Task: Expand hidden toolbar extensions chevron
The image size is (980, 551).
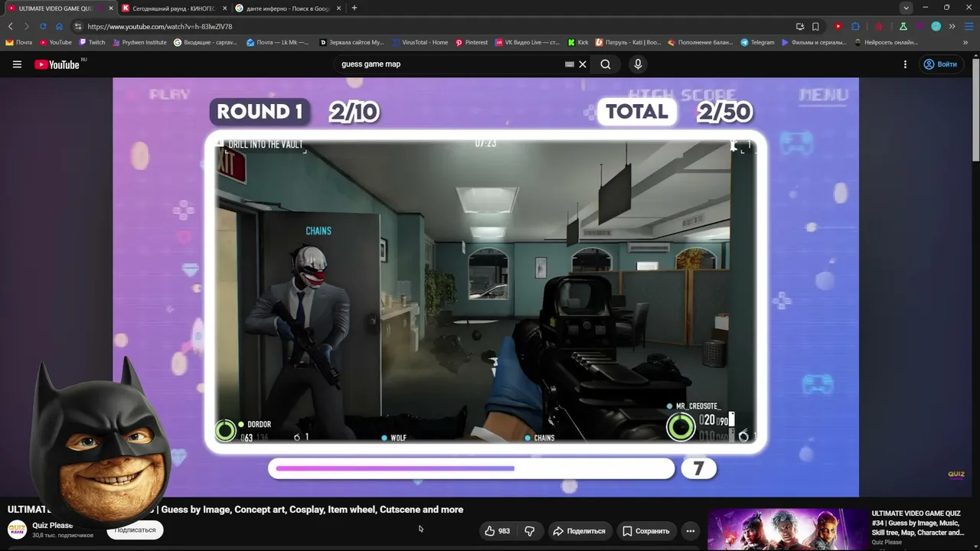Action: point(952,26)
